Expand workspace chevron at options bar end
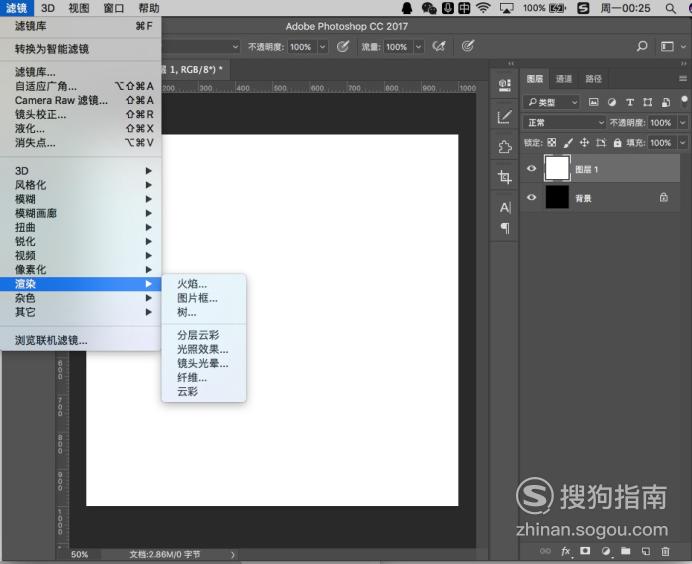 tap(683, 46)
